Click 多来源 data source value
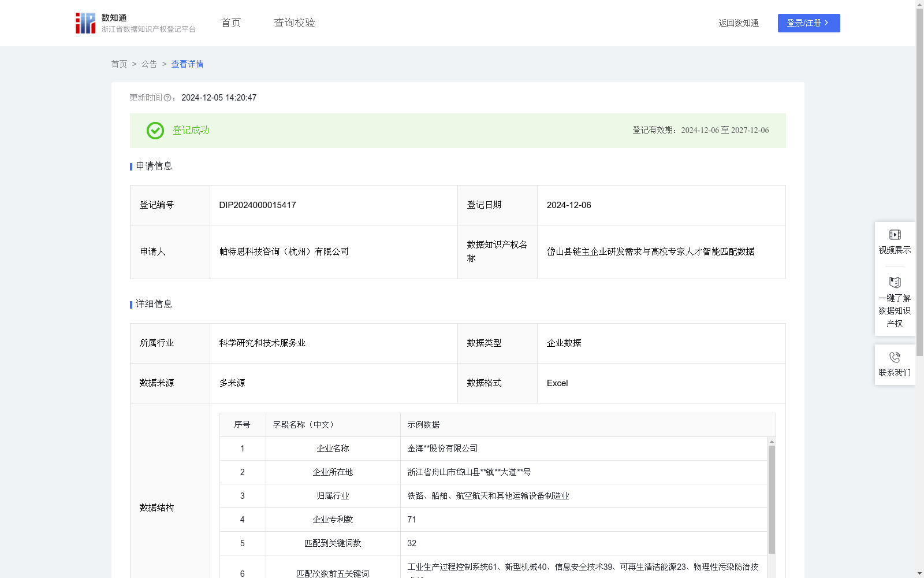924x578 pixels. click(232, 383)
